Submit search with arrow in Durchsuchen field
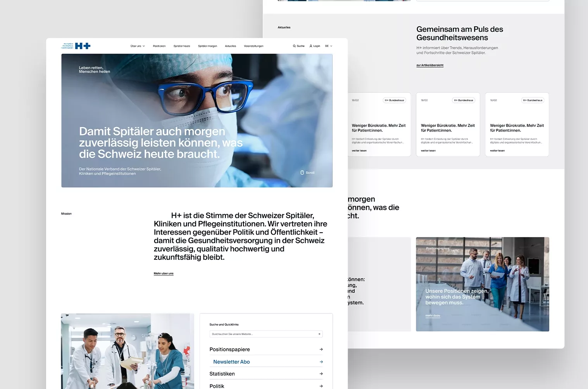 [319, 334]
